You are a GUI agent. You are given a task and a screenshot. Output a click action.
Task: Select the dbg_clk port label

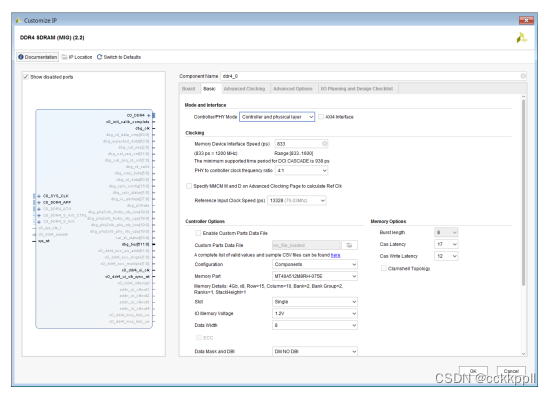point(142,128)
